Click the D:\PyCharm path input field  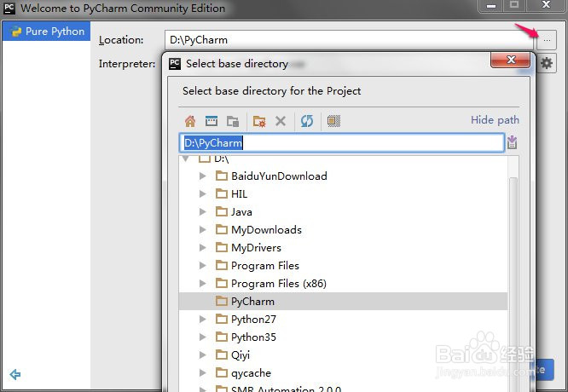pyautogui.click(x=342, y=142)
